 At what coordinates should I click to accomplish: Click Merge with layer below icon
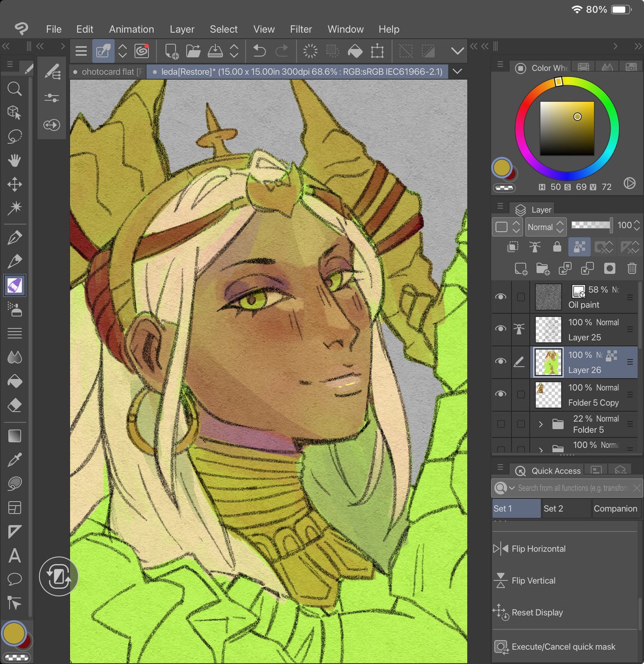pos(587,269)
